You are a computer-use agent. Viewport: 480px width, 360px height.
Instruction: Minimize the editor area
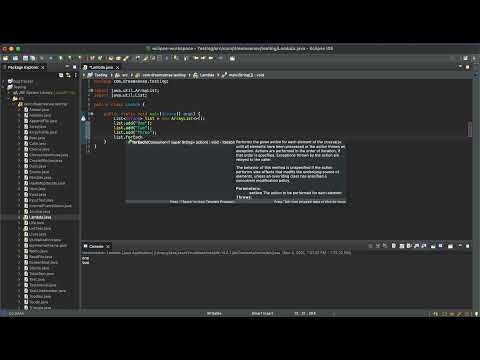(460, 67)
